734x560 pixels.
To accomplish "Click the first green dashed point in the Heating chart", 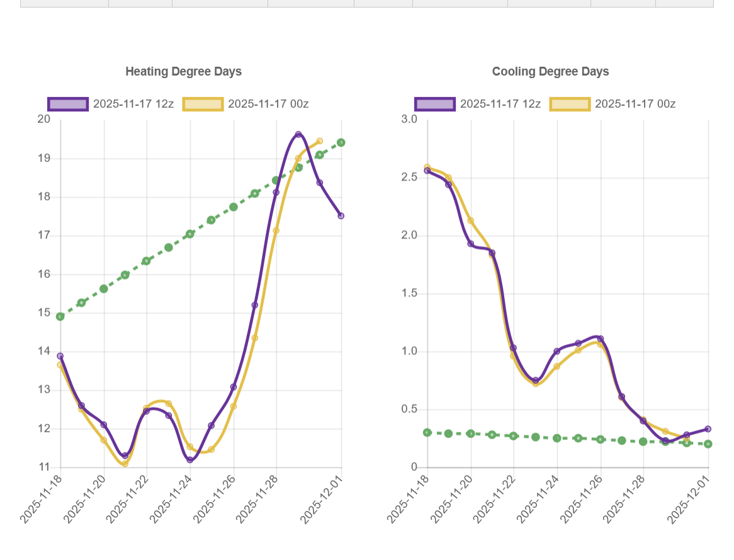I will [60, 316].
